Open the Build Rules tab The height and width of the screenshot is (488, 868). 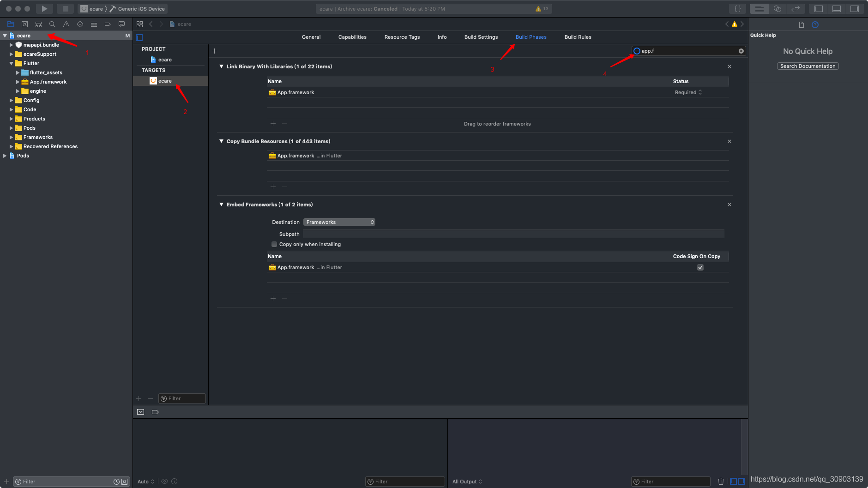[x=578, y=37]
